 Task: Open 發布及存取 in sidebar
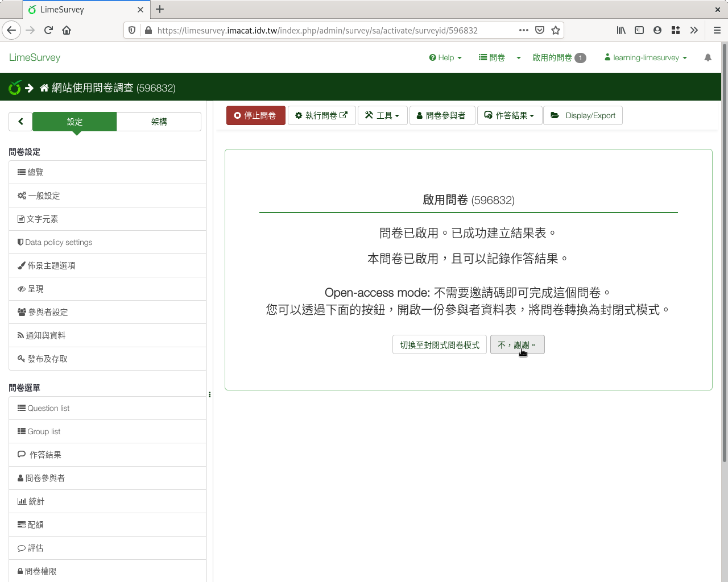tap(107, 359)
